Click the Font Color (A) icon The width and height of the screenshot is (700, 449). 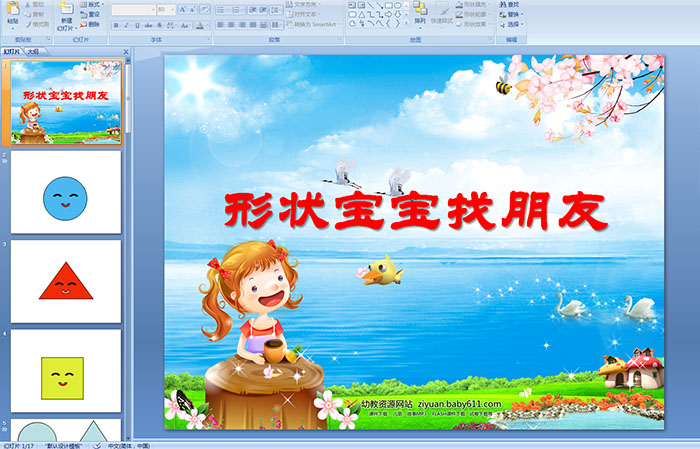[x=200, y=26]
